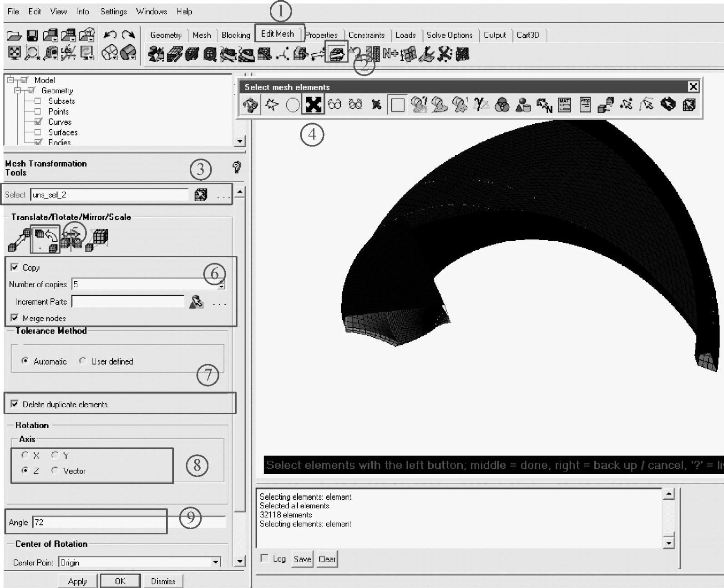
Task: Switch to the Blocking tab
Action: click(236, 35)
